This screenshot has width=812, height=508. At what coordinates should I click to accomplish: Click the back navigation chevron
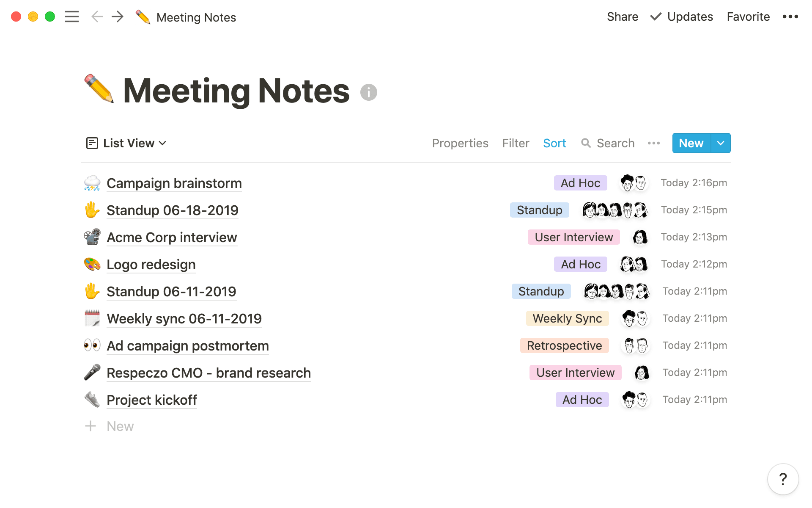tap(97, 17)
